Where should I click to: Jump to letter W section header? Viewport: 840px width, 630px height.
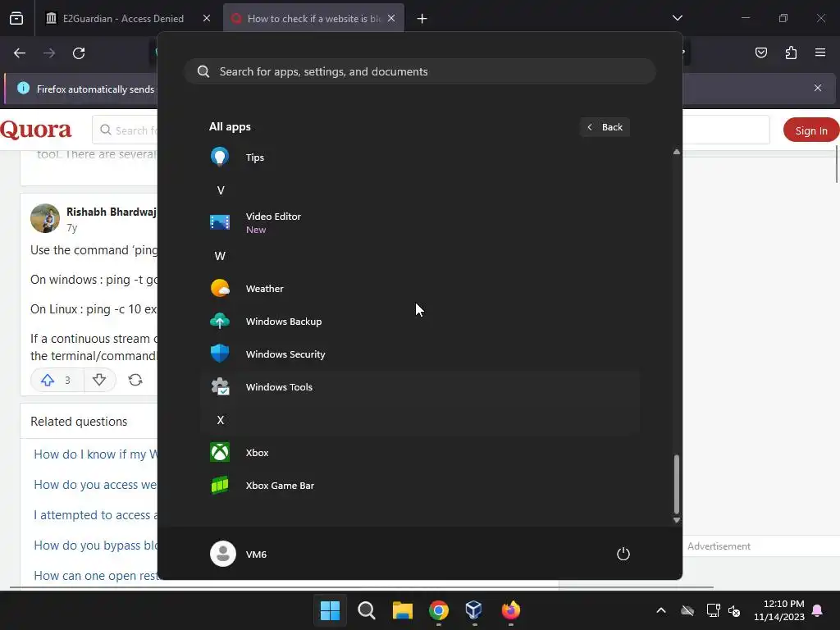220,256
